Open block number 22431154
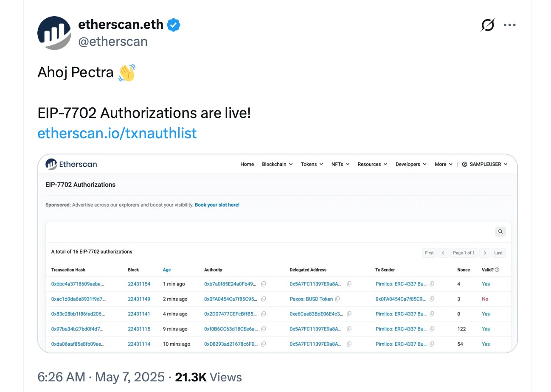Image resolution: width=551 pixels, height=392 pixels. tap(139, 284)
